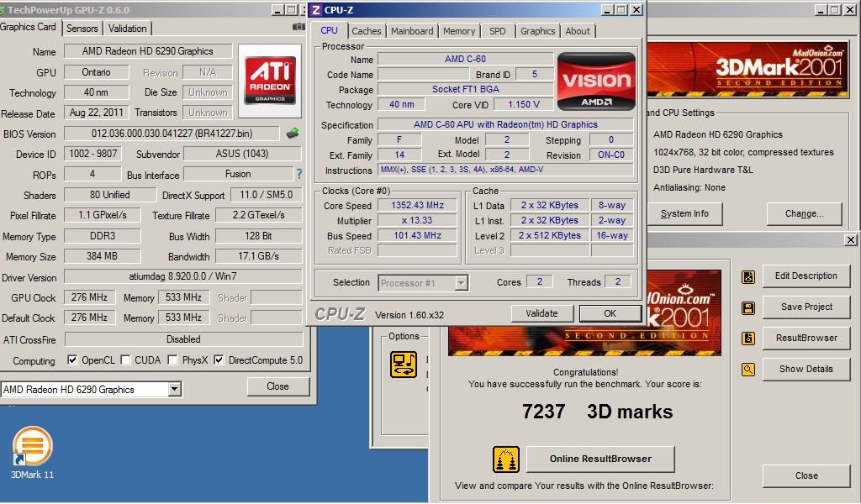Click the Driver Version field in GPU-Z

pos(182,276)
